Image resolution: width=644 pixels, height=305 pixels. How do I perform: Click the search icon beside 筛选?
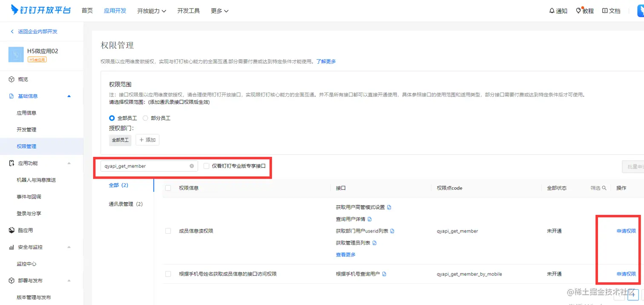(604, 188)
